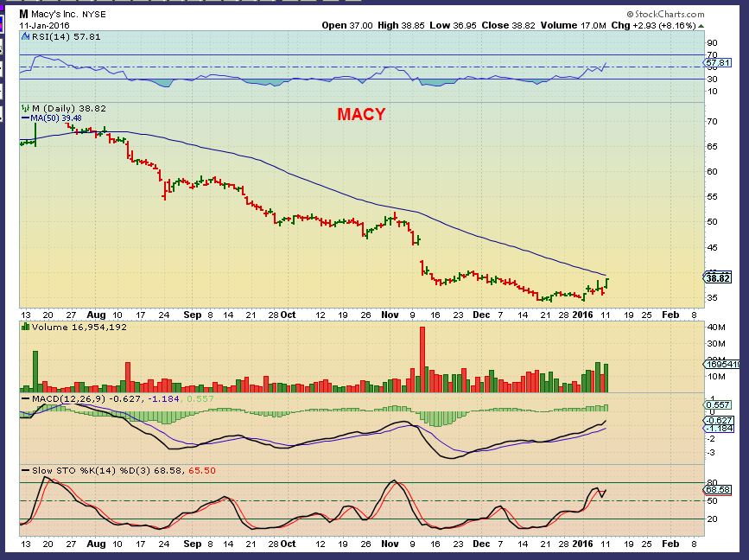Image resolution: width=749 pixels, height=560 pixels.
Task: Click the 'MACD(12,26,9) -0.627' label text
Action: point(86,398)
